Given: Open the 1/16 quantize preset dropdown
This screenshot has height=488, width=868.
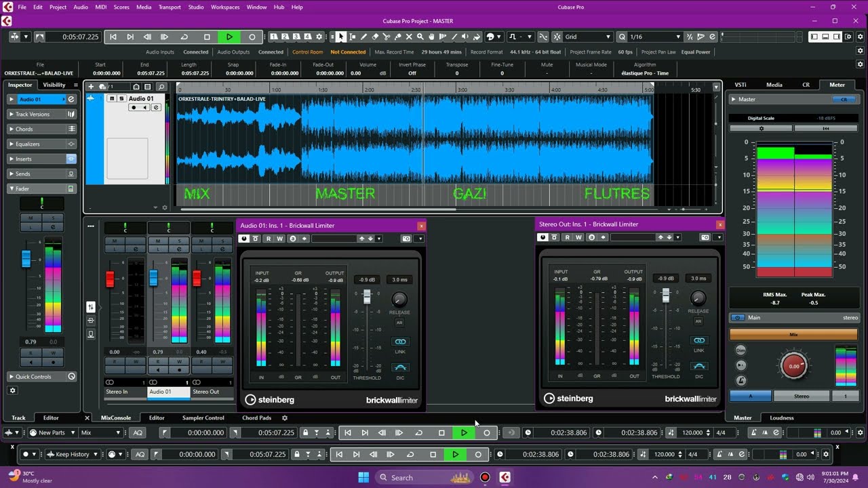Looking at the screenshot, I should coord(654,37).
